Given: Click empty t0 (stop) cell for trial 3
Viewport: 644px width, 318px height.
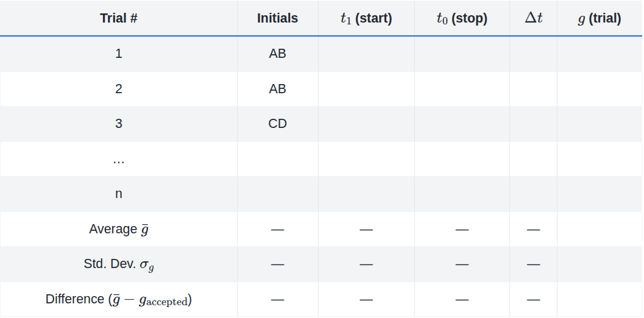Looking at the screenshot, I should click(462, 124).
